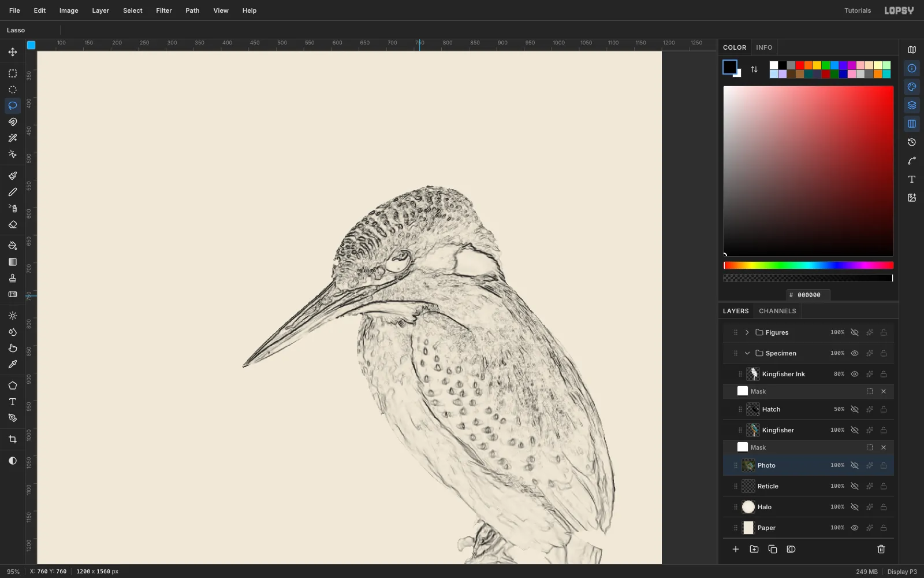
Task: Select the Smudge finger tool
Action: [13, 348]
